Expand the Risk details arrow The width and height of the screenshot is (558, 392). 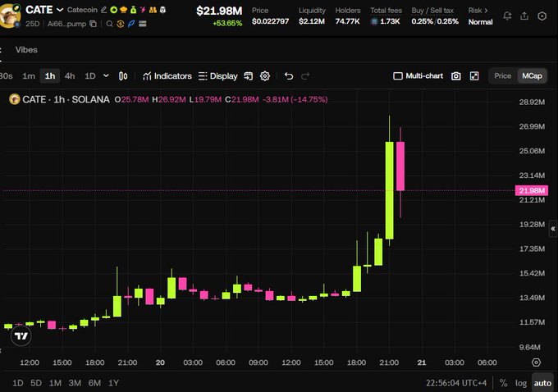(486, 11)
